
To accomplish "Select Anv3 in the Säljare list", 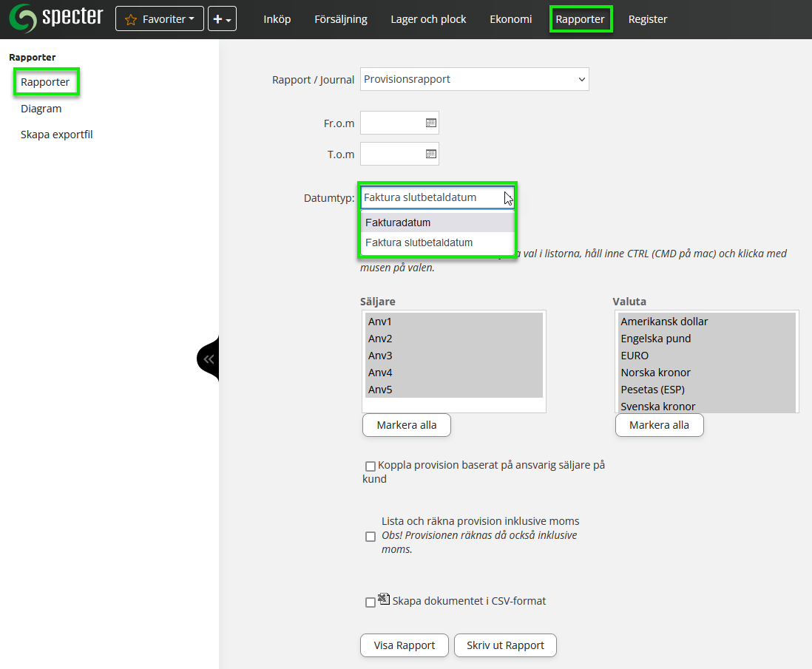I will (380, 356).
